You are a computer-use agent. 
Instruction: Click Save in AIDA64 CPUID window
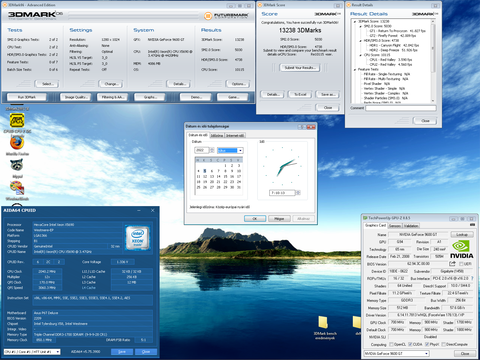pyautogui.click(x=122, y=352)
